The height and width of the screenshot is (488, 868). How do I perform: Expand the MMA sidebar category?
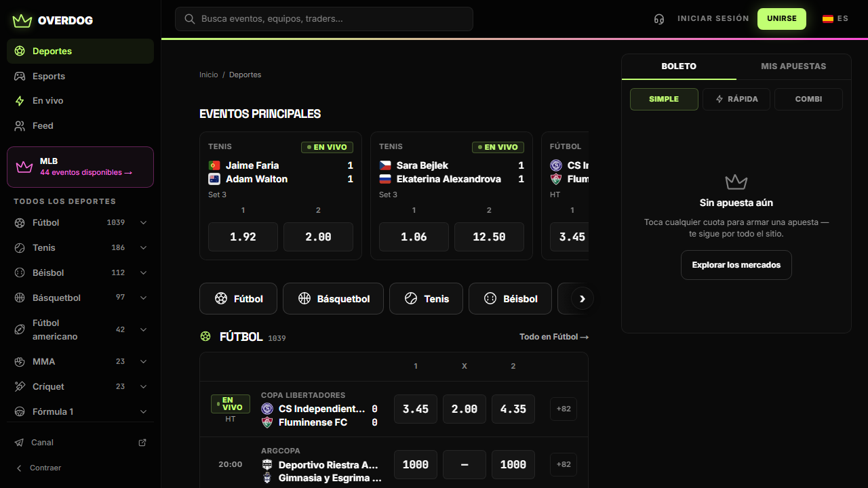(x=143, y=362)
